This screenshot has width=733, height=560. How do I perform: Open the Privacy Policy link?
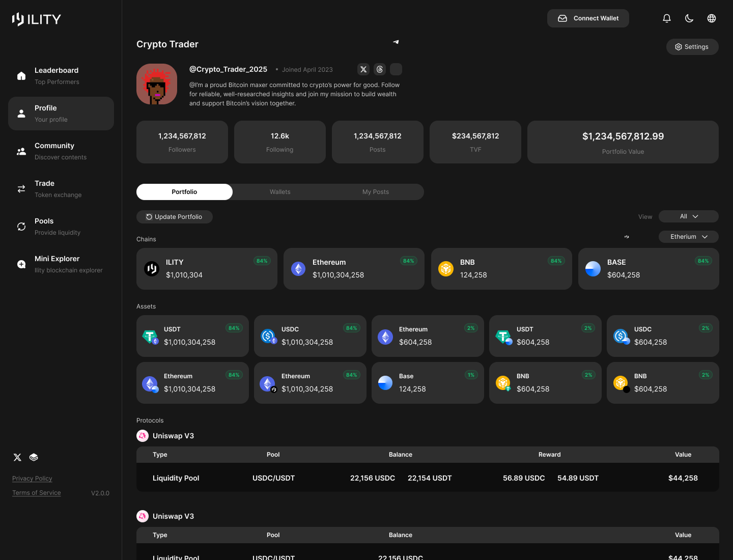pyautogui.click(x=32, y=479)
